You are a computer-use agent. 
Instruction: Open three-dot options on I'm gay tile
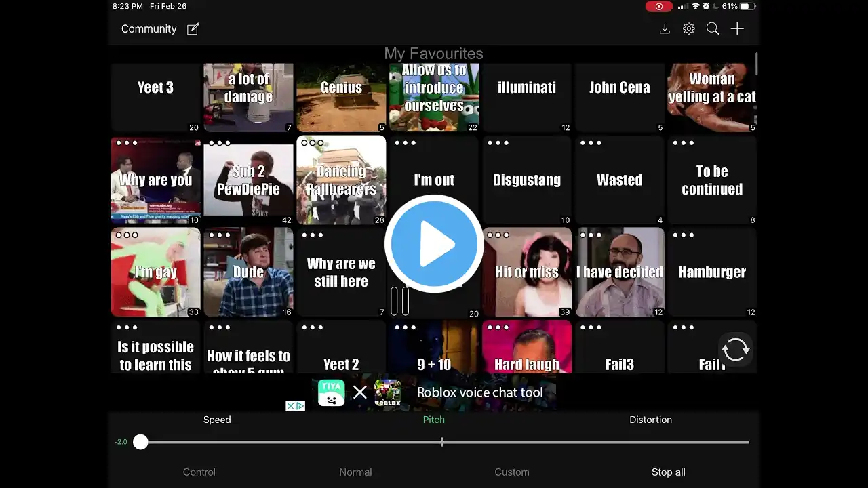(x=127, y=235)
